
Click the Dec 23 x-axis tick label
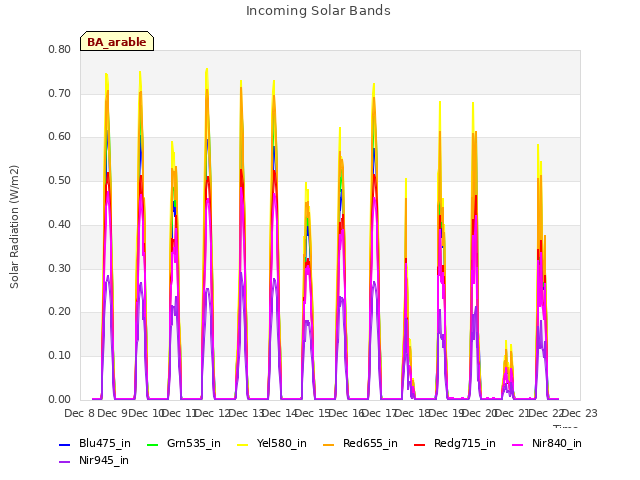(x=580, y=413)
